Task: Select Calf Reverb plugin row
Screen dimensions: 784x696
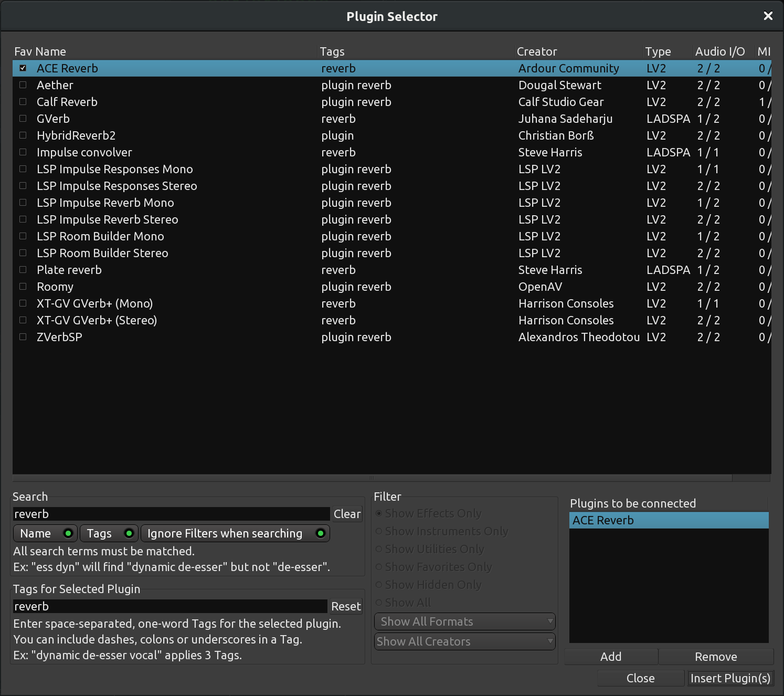Action: [392, 102]
